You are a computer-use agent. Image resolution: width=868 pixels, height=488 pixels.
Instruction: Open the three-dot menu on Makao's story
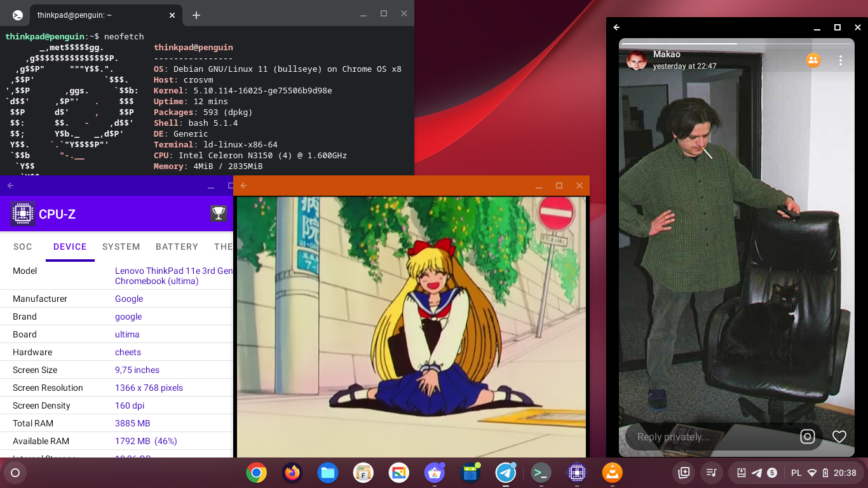(840, 60)
